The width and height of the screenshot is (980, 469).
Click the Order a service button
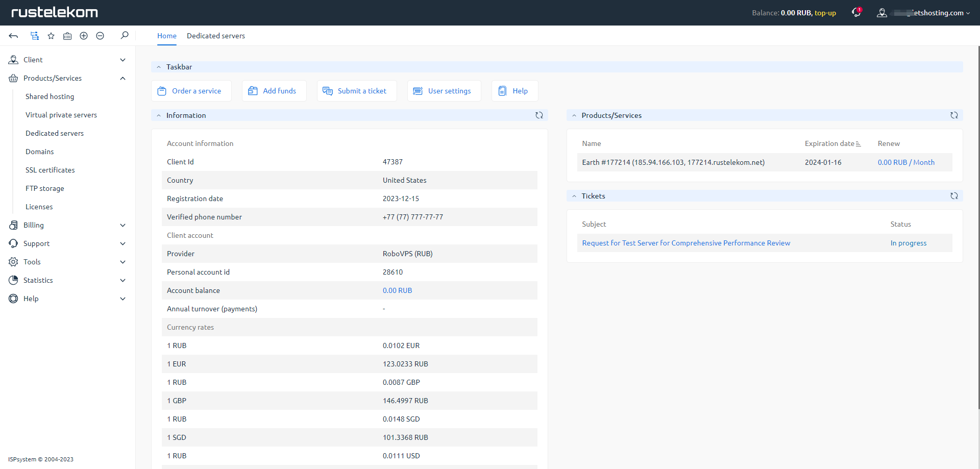tap(191, 91)
